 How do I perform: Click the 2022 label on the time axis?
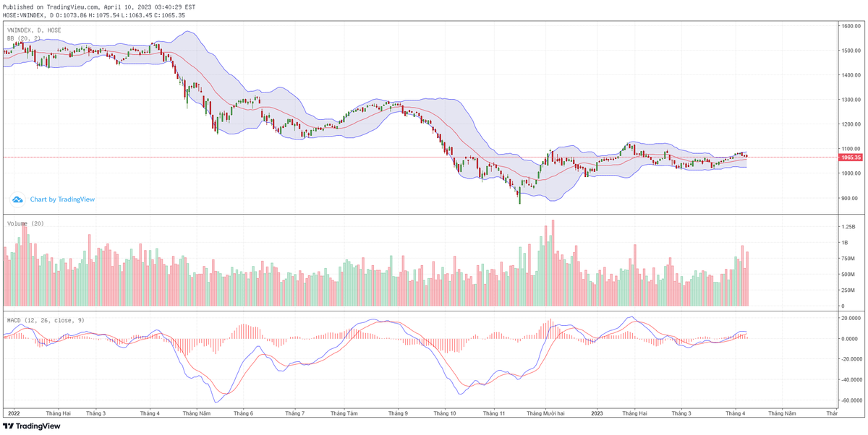pos(13,413)
